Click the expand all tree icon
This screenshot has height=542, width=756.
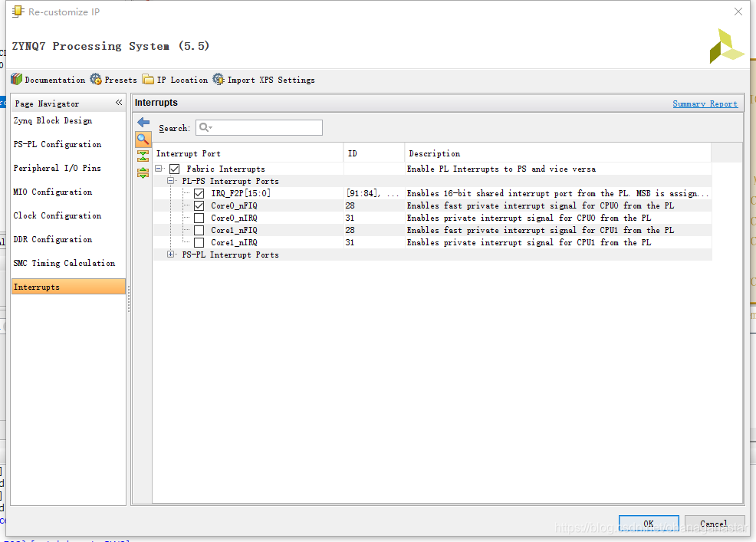pos(143,172)
